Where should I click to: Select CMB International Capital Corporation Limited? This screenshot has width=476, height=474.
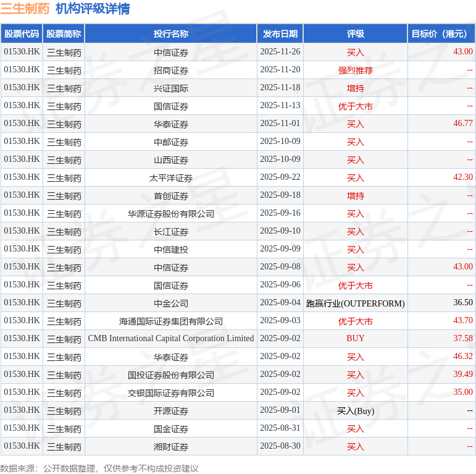tap(171, 339)
